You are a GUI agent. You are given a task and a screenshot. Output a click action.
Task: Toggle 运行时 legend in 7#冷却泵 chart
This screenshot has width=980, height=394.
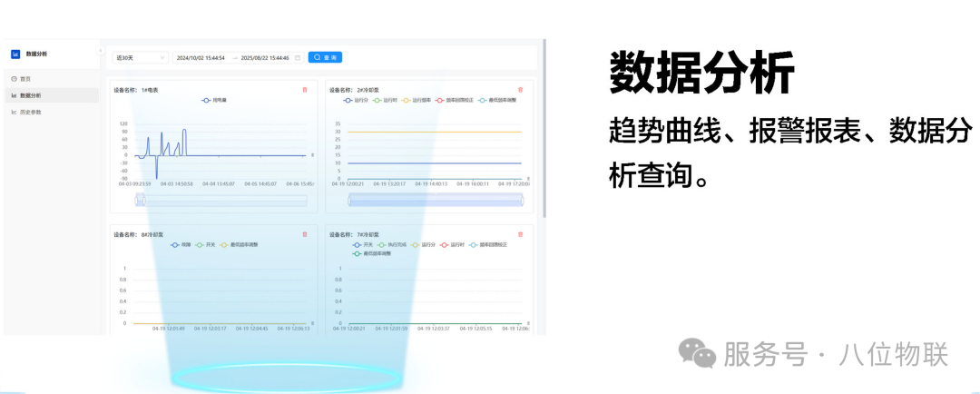(453, 244)
